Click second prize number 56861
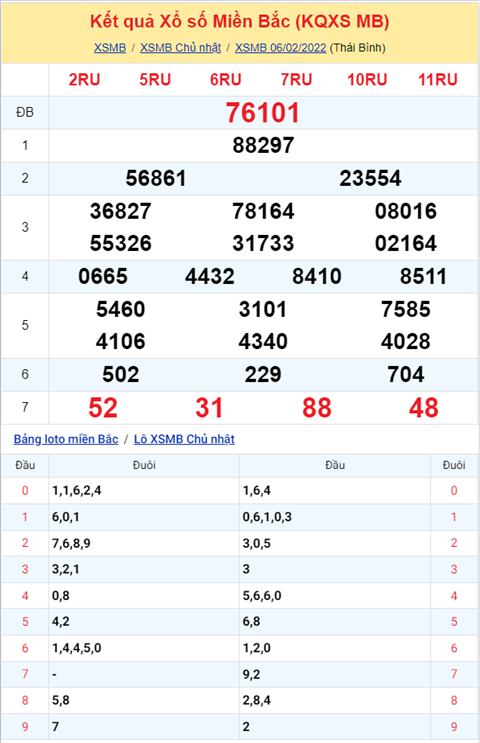Viewport: 480px width, 743px height. (x=156, y=179)
